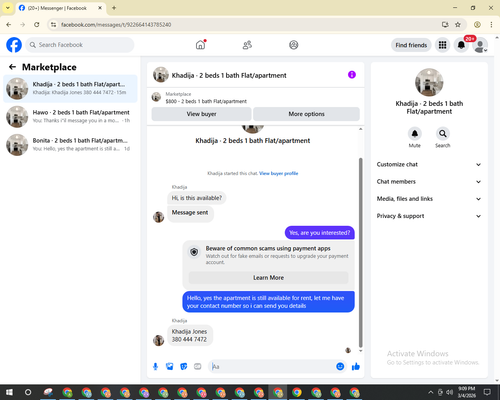Click the chat scroll down arrow

point(360,351)
